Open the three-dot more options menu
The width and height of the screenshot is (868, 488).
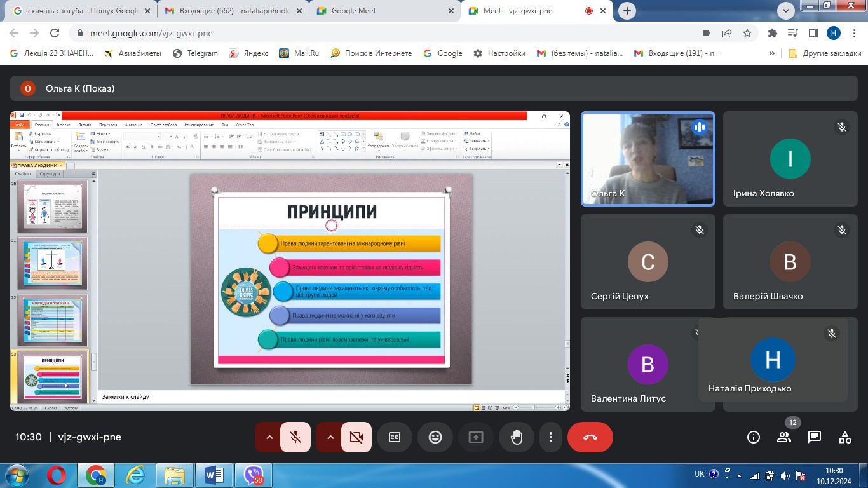point(551,437)
